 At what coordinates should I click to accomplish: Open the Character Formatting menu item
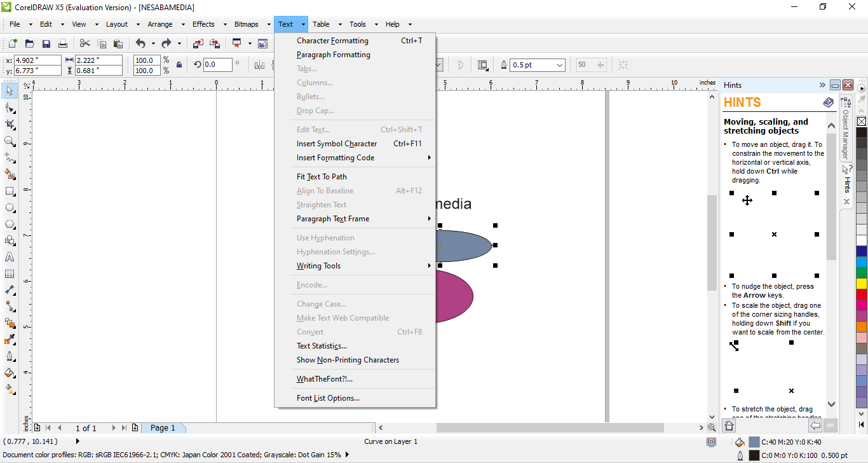[x=332, y=41]
